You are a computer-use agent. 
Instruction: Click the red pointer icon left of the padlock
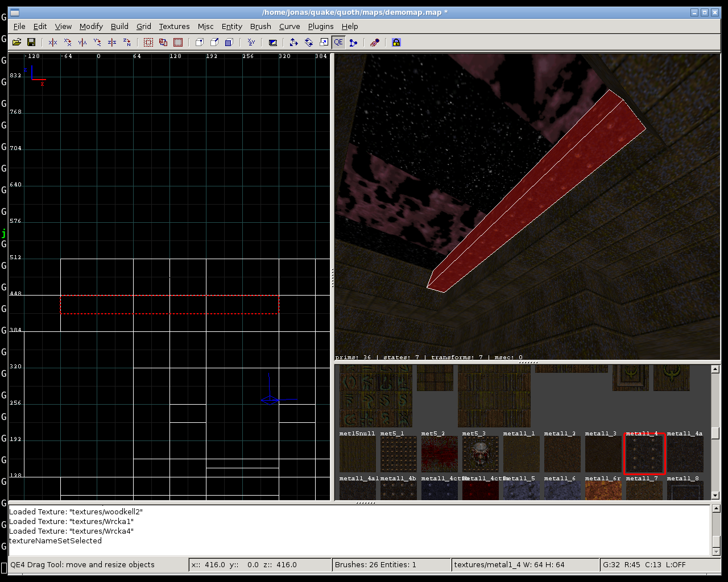tap(375, 42)
